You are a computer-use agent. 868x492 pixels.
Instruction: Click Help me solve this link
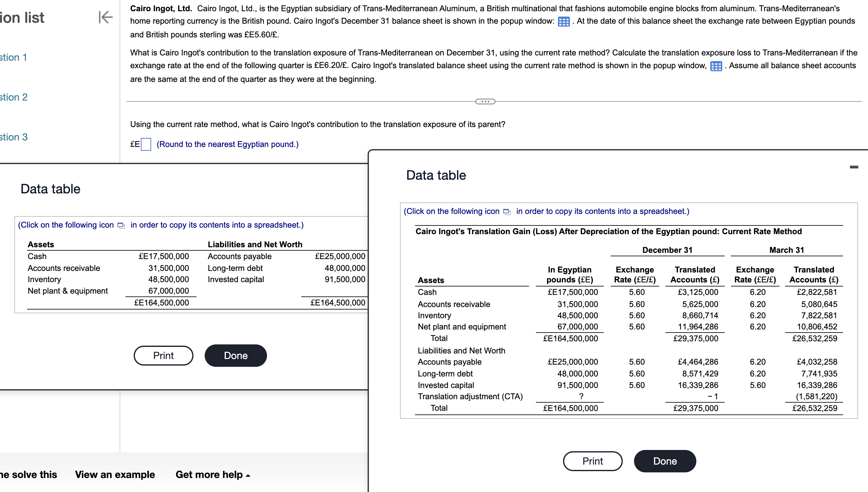pyautogui.click(x=28, y=475)
